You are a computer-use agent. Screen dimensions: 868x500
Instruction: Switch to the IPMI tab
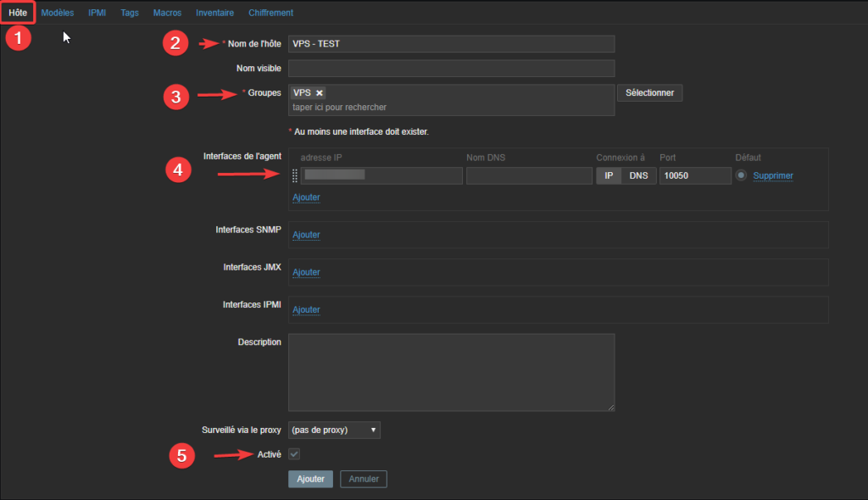(x=97, y=13)
